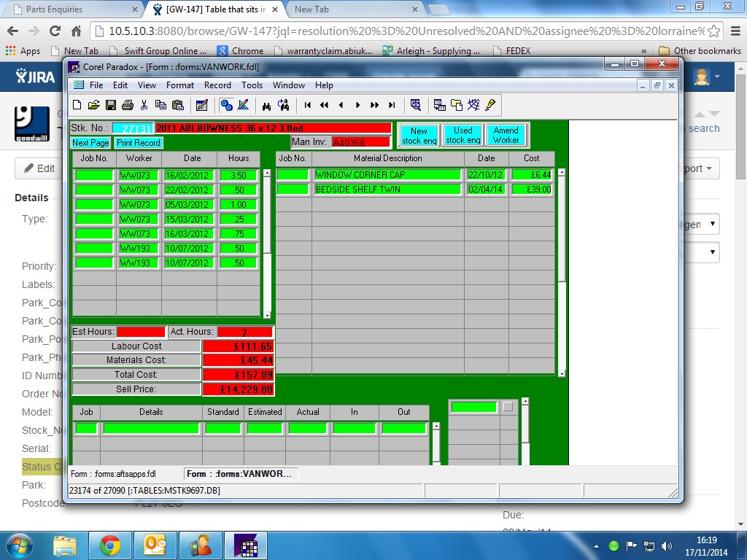Click the Chrome reload icon

coord(55,31)
